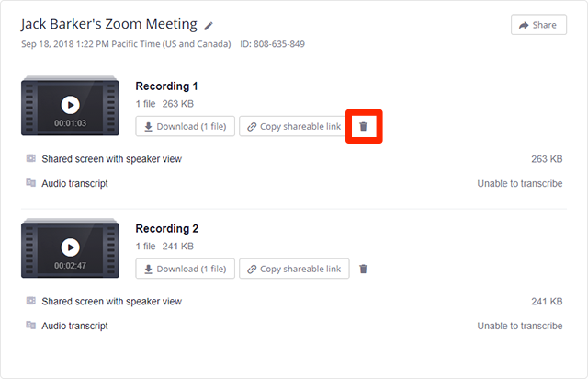Click the Share button
Viewport: 588px width, 379px height.
click(538, 25)
